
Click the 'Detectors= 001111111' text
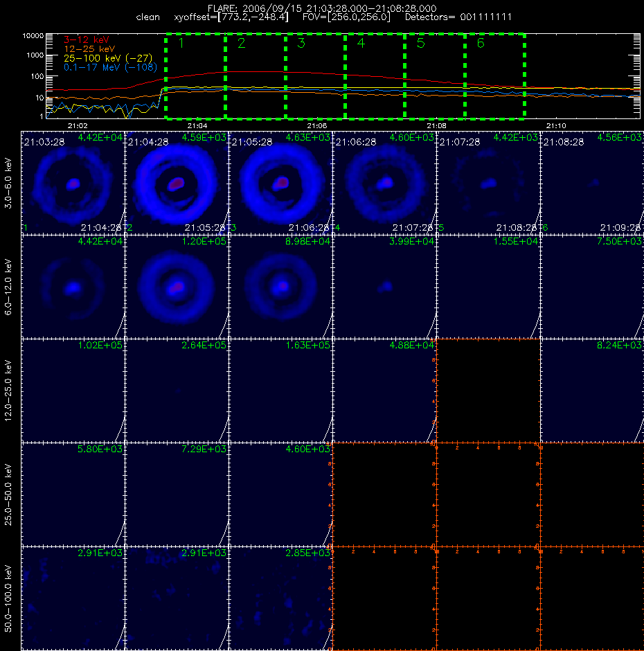pyautogui.click(x=458, y=17)
